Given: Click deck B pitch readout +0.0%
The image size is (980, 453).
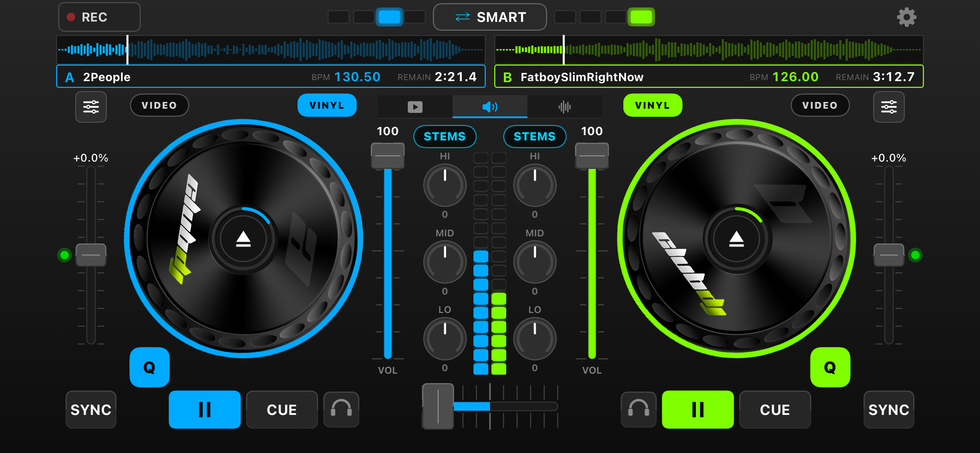Looking at the screenshot, I should click(889, 158).
